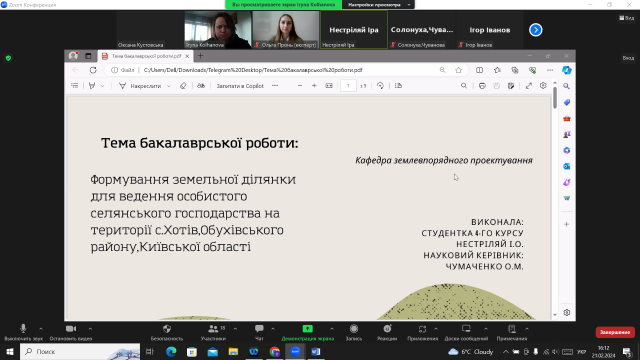
Task: Click the green Share Screen button
Action: (307, 329)
